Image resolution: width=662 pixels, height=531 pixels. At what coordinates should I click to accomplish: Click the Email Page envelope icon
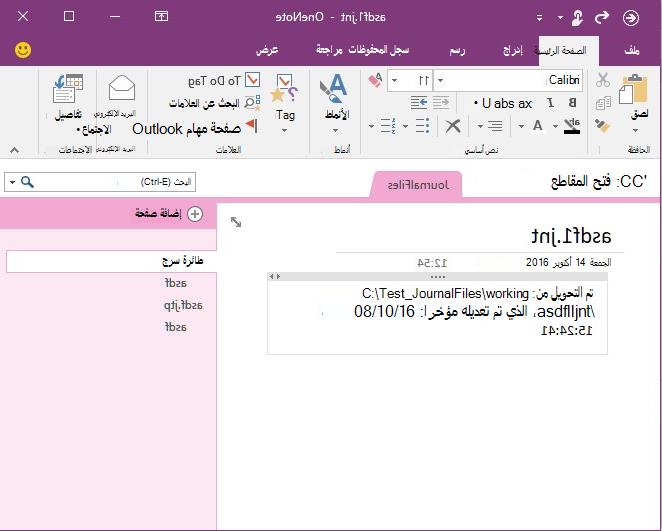(x=121, y=88)
